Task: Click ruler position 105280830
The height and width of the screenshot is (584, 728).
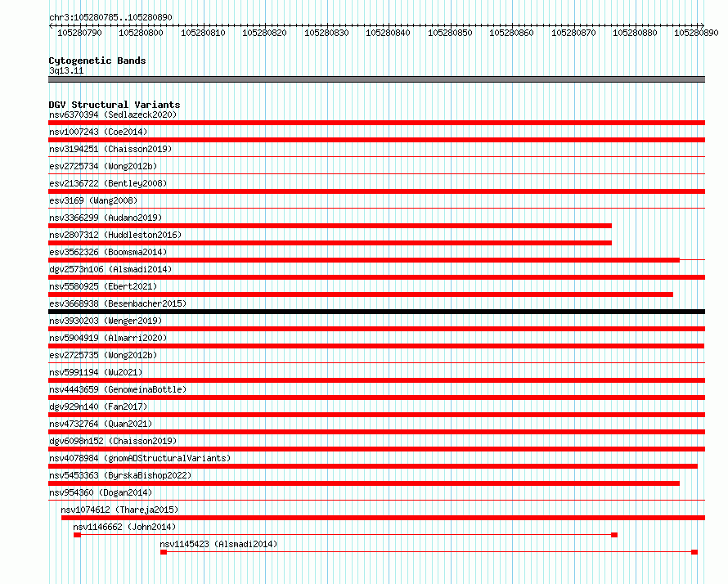Action: (326, 33)
